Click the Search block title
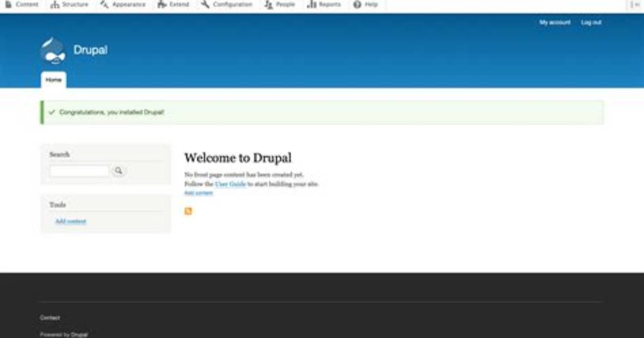The width and height of the screenshot is (644, 338). click(x=60, y=154)
